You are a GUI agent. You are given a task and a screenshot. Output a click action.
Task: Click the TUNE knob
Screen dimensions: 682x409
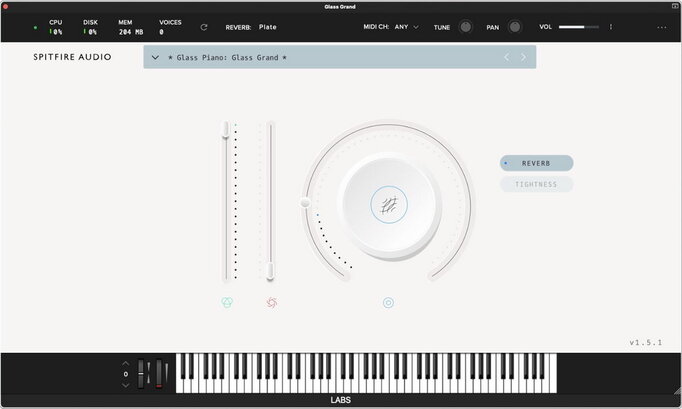click(x=465, y=27)
